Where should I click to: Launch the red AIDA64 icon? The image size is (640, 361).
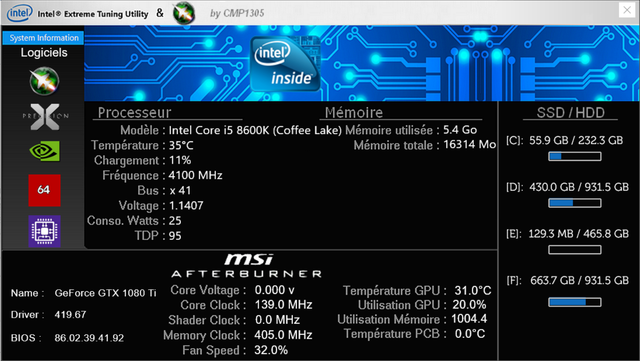click(44, 190)
